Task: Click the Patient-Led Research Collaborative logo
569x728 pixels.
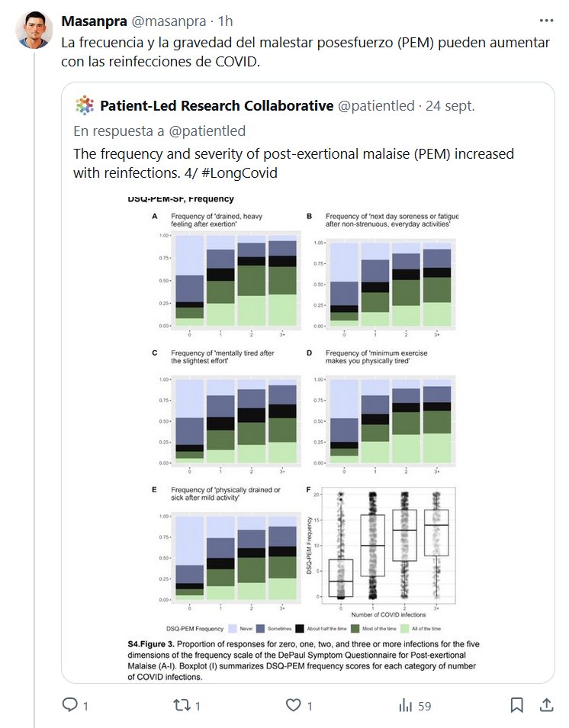Action: (x=84, y=105)
